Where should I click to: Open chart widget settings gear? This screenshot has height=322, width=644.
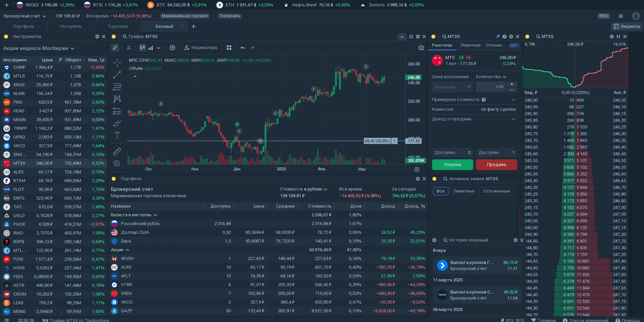point(418,37)
